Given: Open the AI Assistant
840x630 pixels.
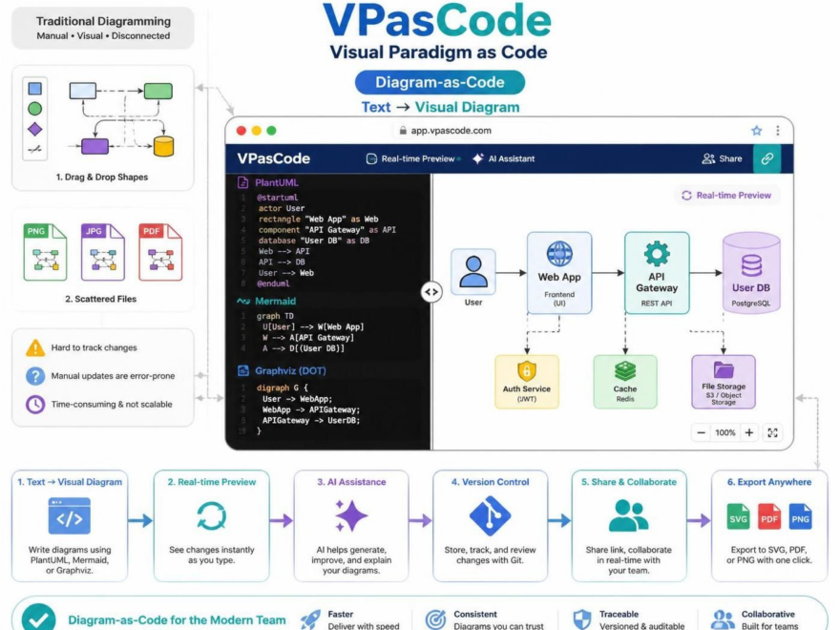Looking at the screenshot, I should 504,158.
